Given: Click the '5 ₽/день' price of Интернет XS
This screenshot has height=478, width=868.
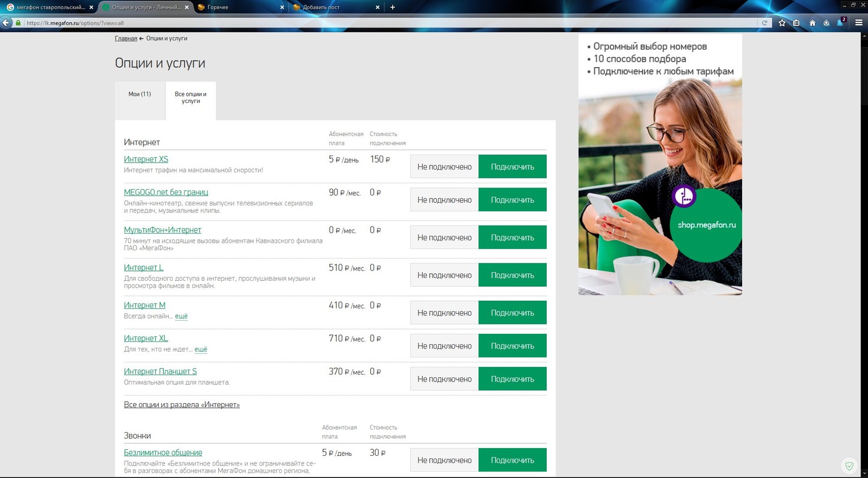Looking at the screenshot, I should (x=343, y=159).
